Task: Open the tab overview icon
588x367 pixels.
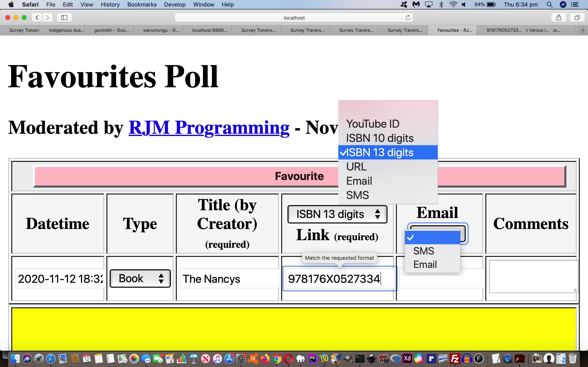Action: point(577,18)
